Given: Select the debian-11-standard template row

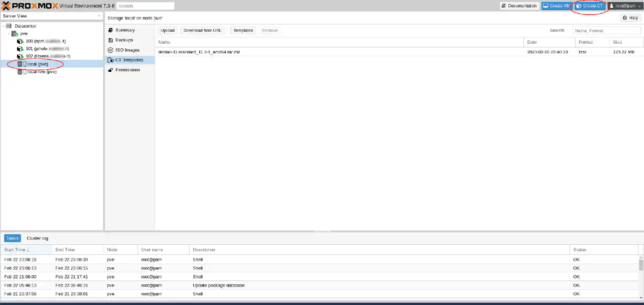Looking at the screenshot, I should (x=399, y=52).
